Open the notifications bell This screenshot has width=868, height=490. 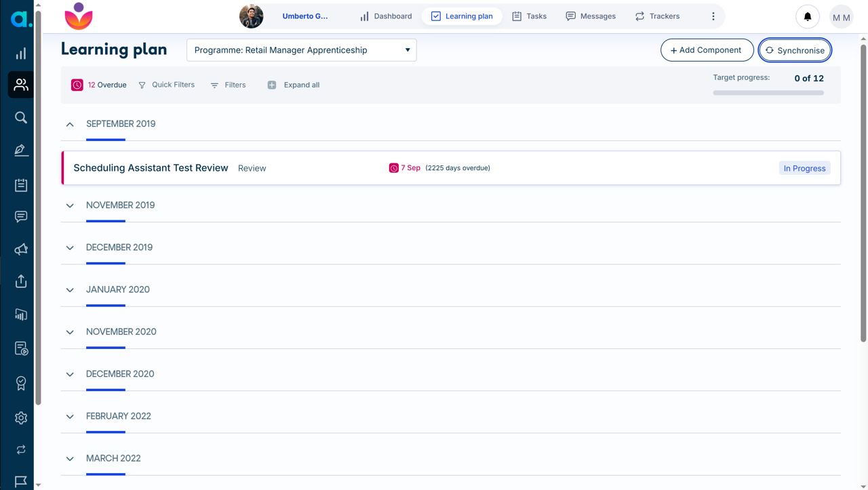tap(808, 17)
